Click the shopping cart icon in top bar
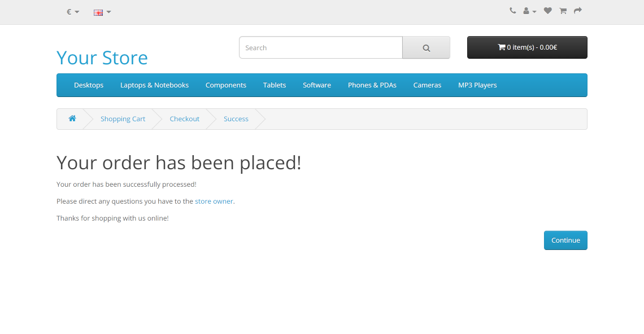Screen dimensions: 644x334 click(x=563, y=11)
